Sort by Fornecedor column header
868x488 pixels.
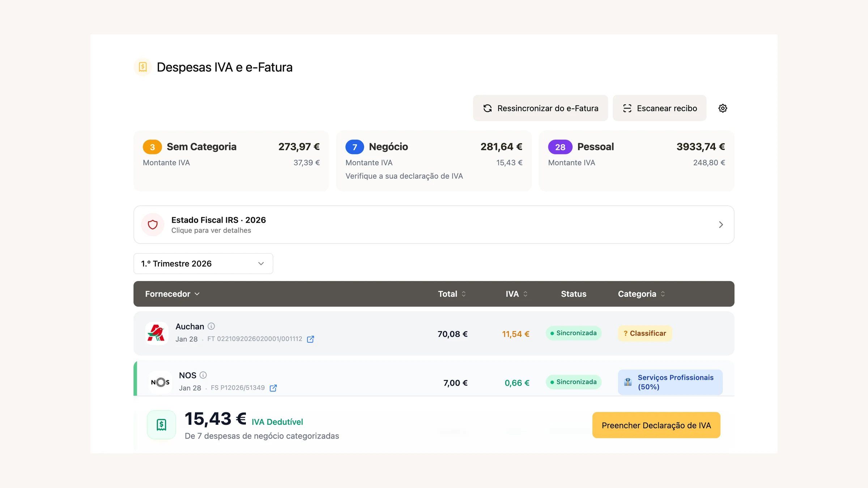(173, 294)
